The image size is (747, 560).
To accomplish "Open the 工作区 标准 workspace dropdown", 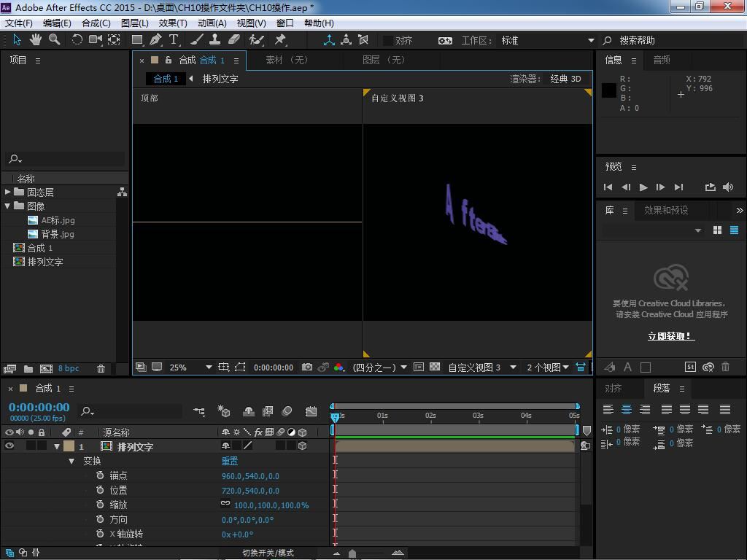I will pos(548,41).
